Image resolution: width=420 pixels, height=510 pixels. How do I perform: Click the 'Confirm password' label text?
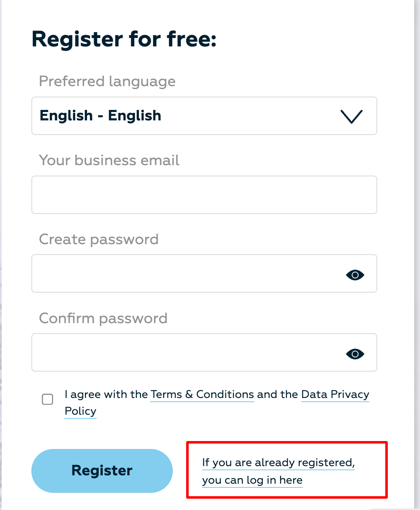click(x=103, y=318)
